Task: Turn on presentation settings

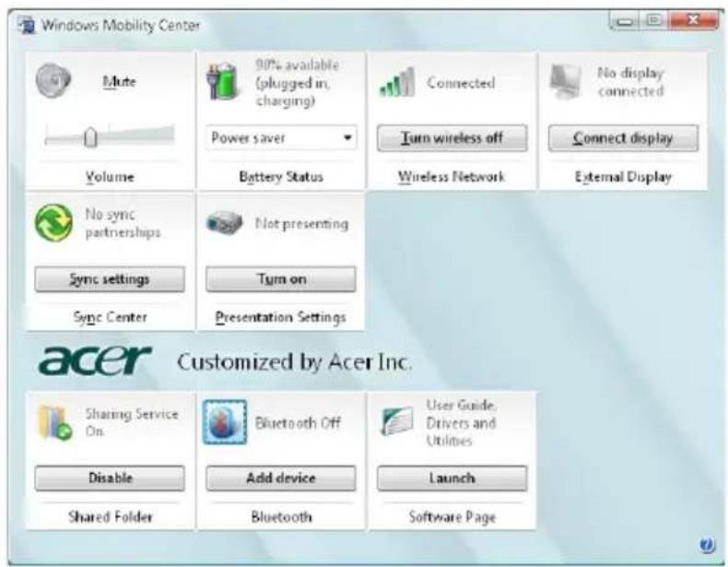Action: 281,279
